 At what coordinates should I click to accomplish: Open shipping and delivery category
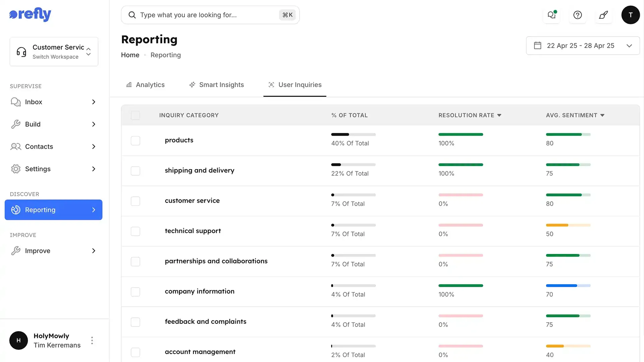(x=199, y=170)
